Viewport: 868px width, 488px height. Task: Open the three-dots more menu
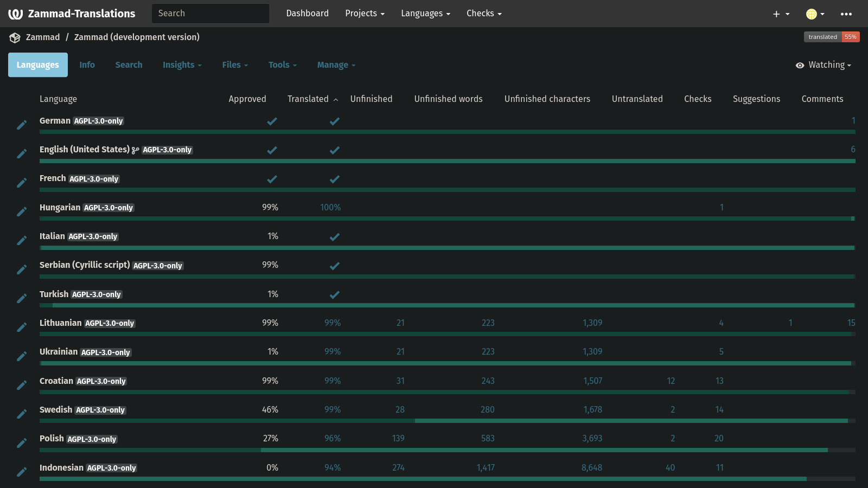point(846,14)
